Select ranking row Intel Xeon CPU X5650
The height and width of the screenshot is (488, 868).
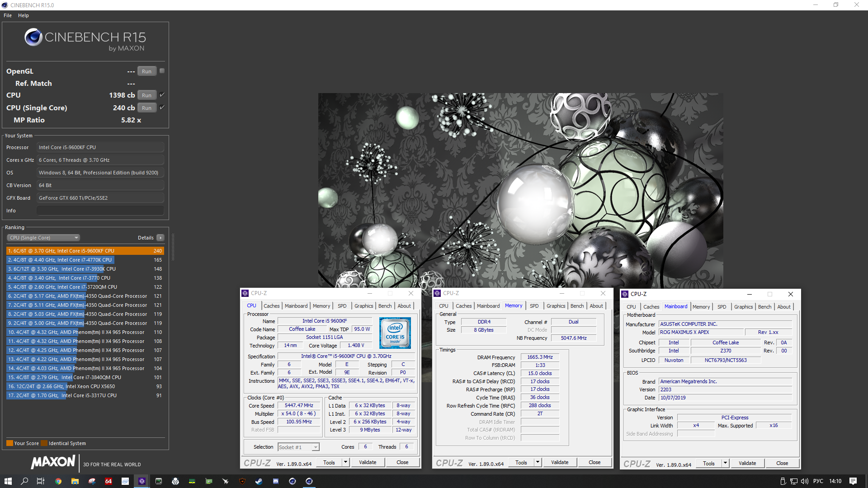[x=85, y=386]
